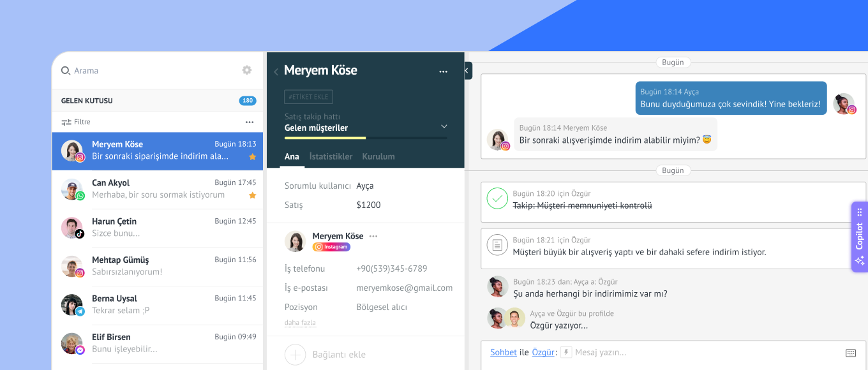868x370 pixels.
Task: Click the lightning quick-reply icon
Action: [x=566, y=352]
